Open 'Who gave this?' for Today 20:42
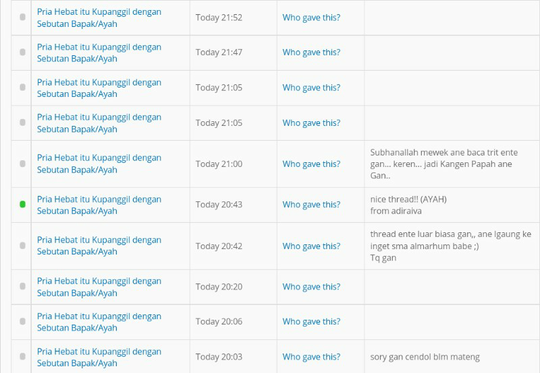 click(x=311, y=246)
